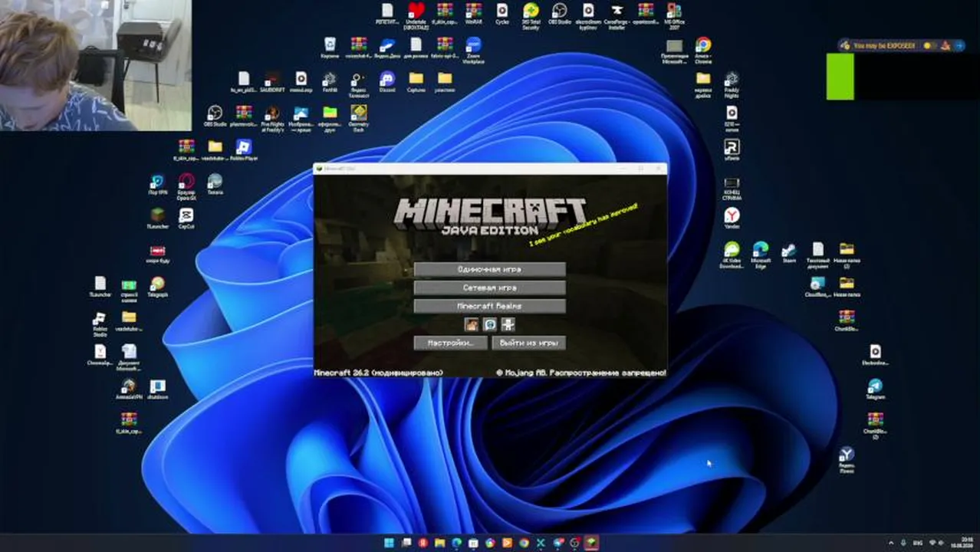Open Five Nights at Freddy's shortcut
The height and width of the screenshot is (552, 980).
(272, 118)
